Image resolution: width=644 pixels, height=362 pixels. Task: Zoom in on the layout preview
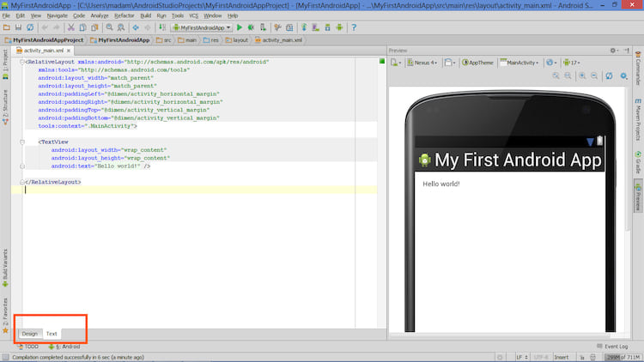[581, 76]
